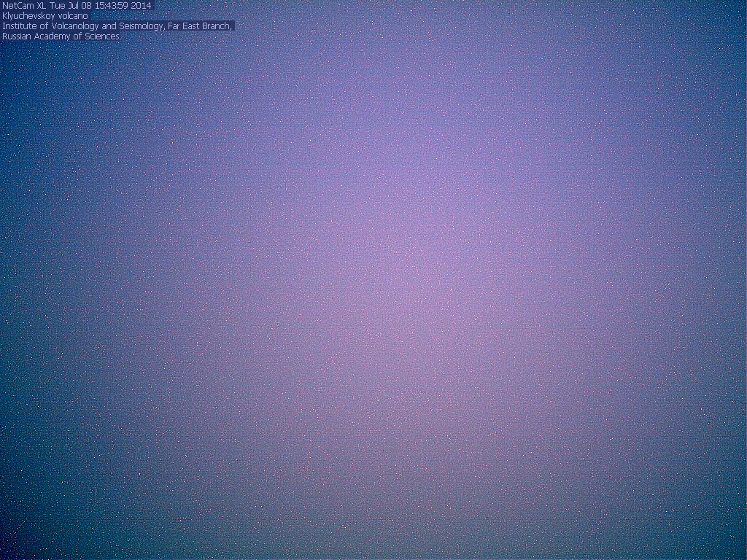Click the 'Klyuchevskoy volcano' caption text
This screenshot has height=560, width=747.
pos(45,16)
